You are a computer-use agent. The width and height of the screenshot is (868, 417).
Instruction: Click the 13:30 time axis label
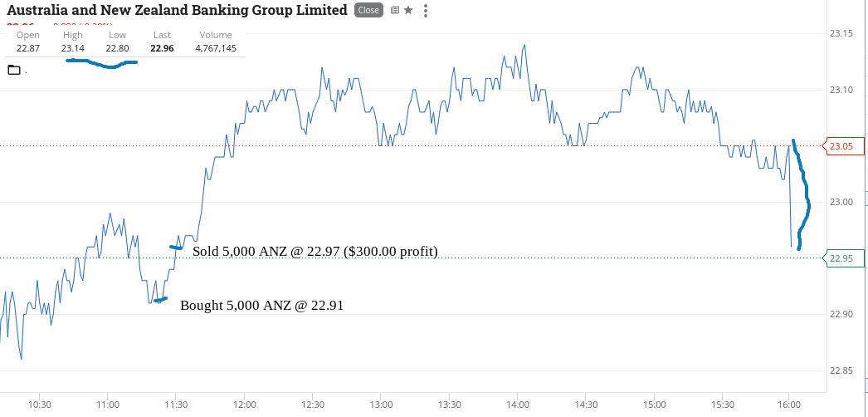[449, 405]
